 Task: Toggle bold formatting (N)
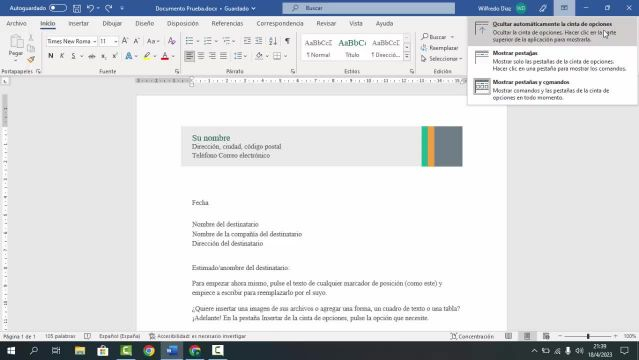pos(51,56)
